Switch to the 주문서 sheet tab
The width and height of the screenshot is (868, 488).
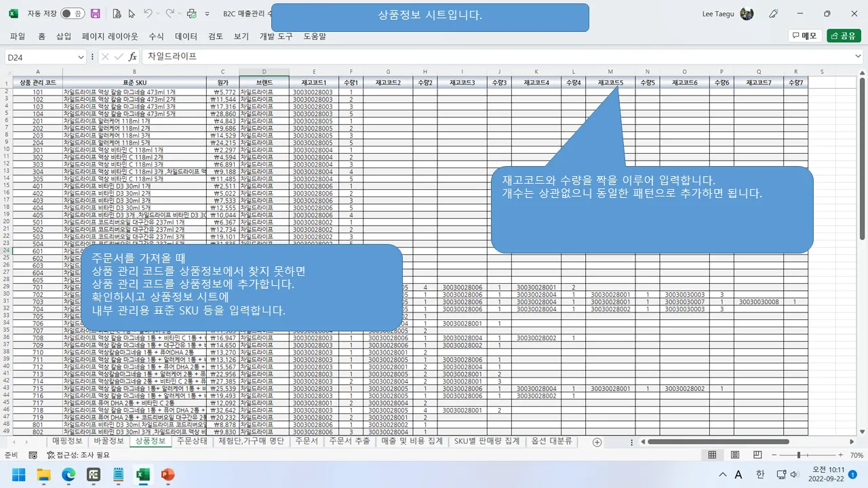307,441
